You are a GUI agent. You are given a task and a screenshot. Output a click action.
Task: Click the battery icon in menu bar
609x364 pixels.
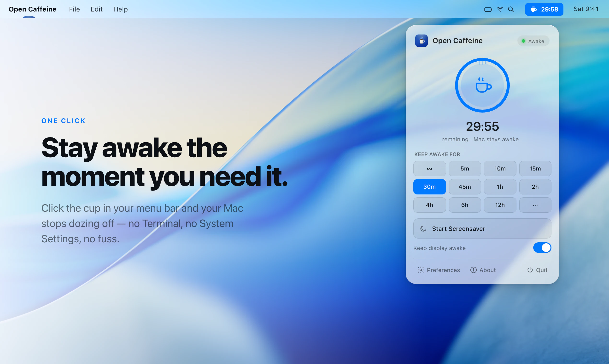488,9
